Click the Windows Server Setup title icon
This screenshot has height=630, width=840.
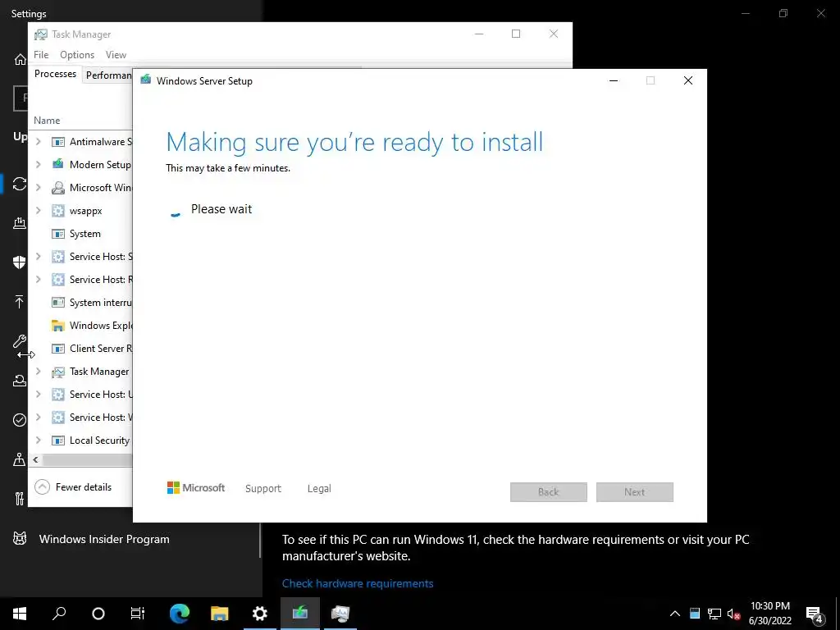(x=146, y=80)
